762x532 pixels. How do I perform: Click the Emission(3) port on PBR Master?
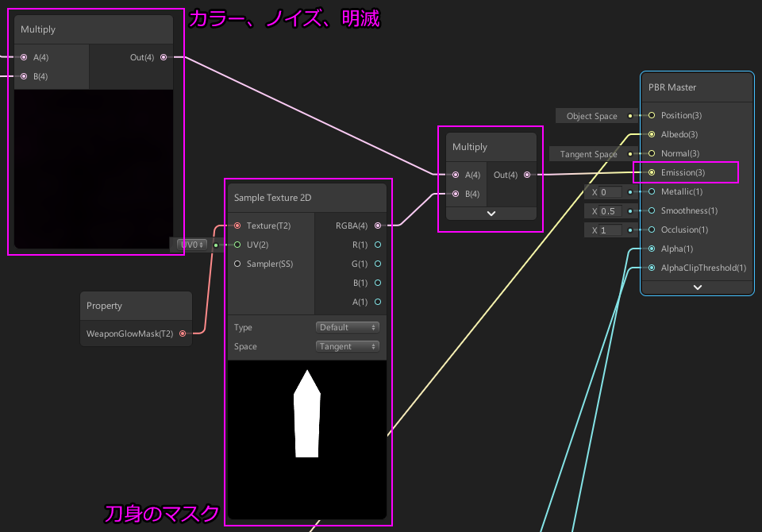pos(652,172)
